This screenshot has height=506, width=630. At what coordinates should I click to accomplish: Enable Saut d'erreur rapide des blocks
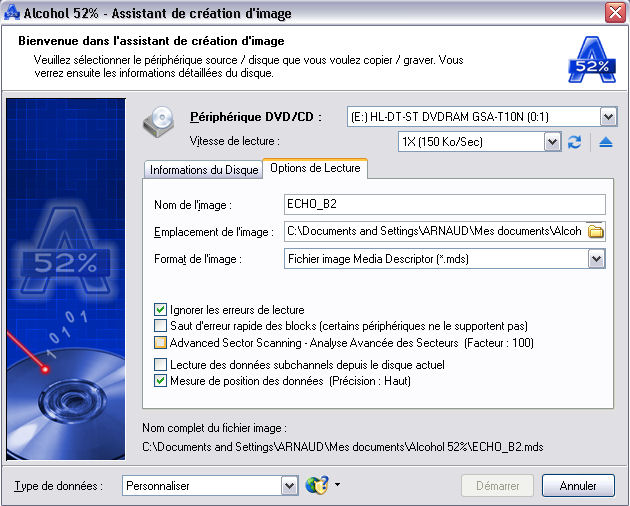(x=161, y=326)
